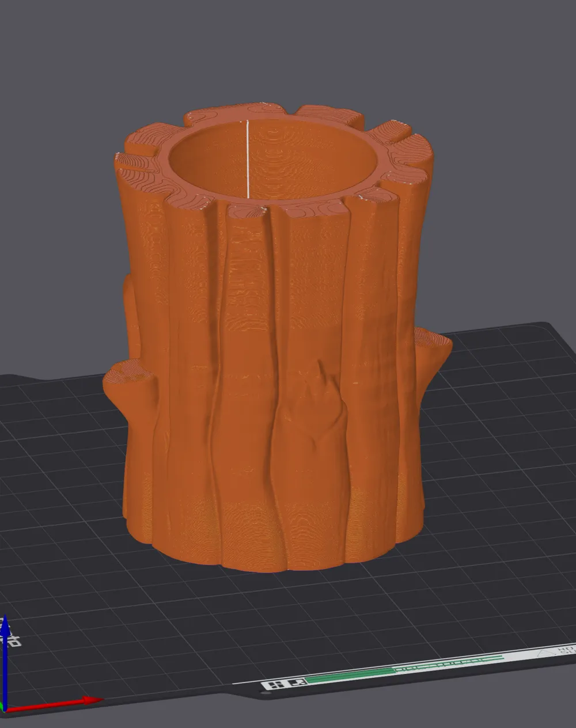Click the white seam line inside the stump

248,158
